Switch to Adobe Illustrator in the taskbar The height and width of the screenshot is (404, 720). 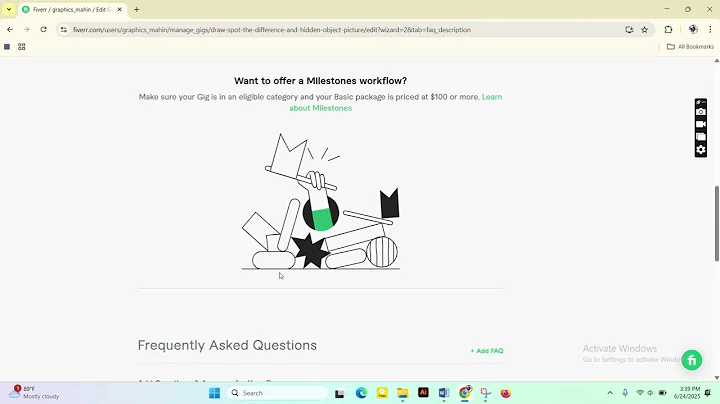(423, 393)
